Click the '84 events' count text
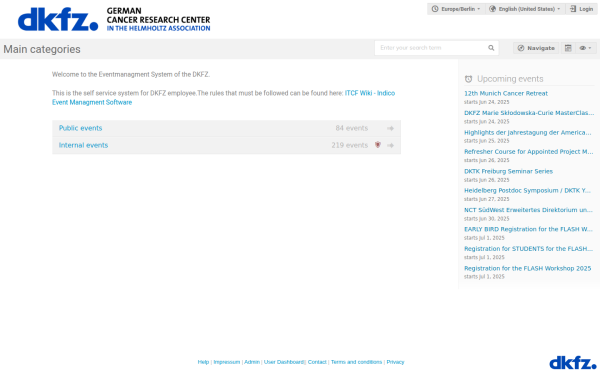Screen dimensions: 600x375 point(352,128)
